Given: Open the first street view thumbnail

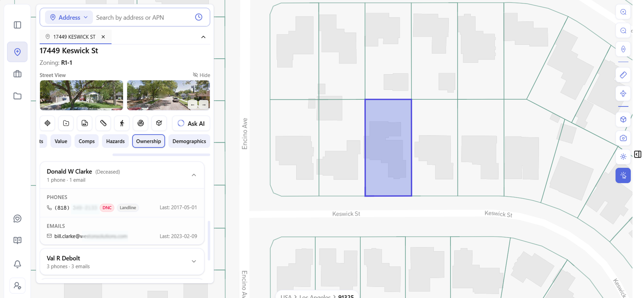Looking at the screenshot, I should pos(82,95).
